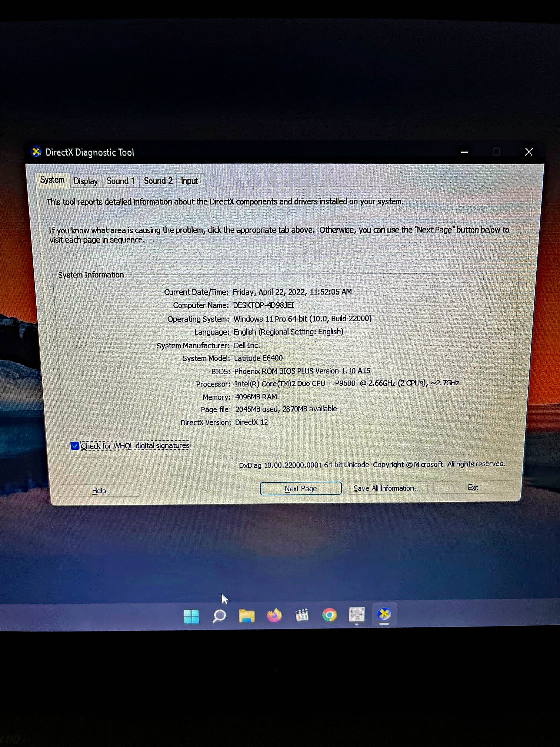
Task: Click Save All Information button
Action: click(387, 488)
